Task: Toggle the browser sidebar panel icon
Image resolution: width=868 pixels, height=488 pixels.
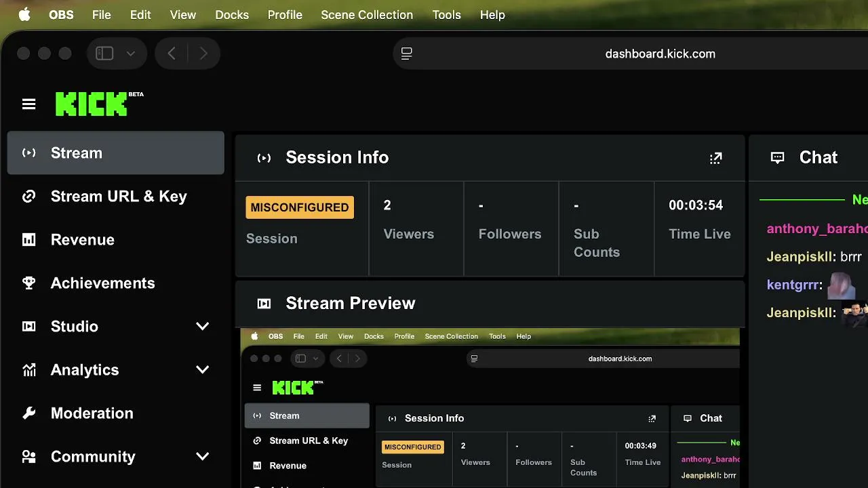Action: 104,54
